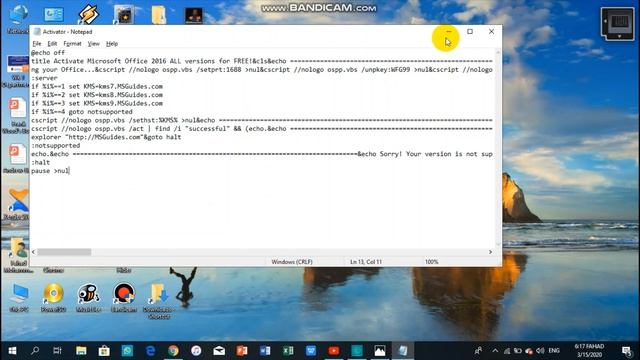Image resolution: width=640 pixels, height=360 pixels.
Task: Select the bee-logo desktop shortcut
Action: (89, 297)
